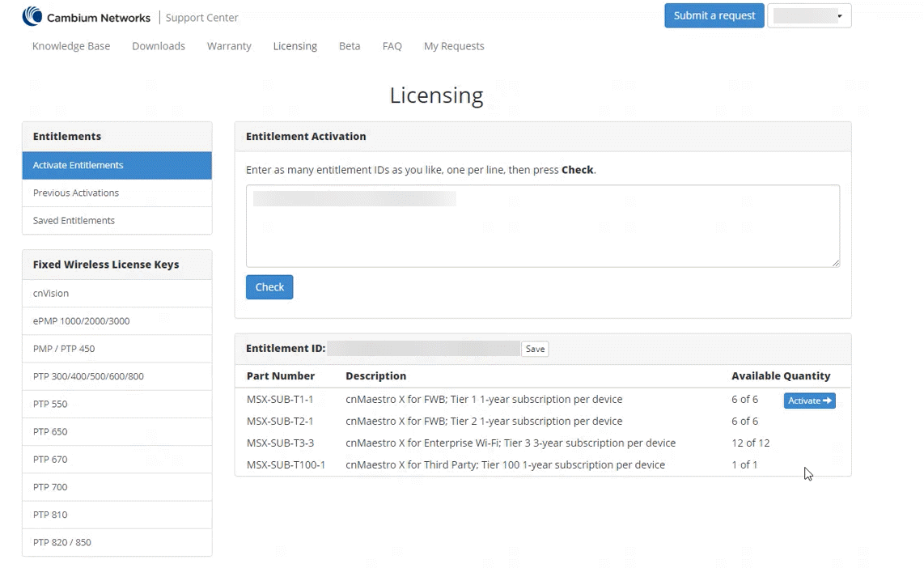View My Requests

click(x=455, y=46)
